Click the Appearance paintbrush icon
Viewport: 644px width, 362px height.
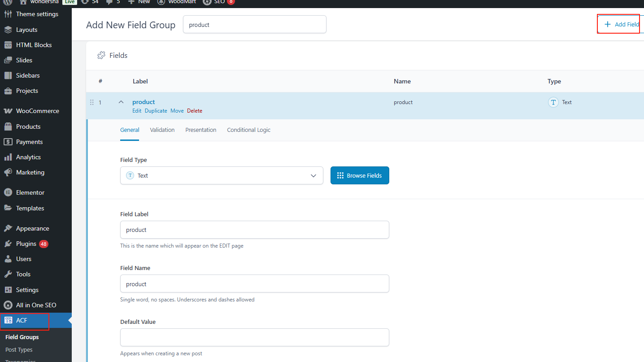click(8, 228)
